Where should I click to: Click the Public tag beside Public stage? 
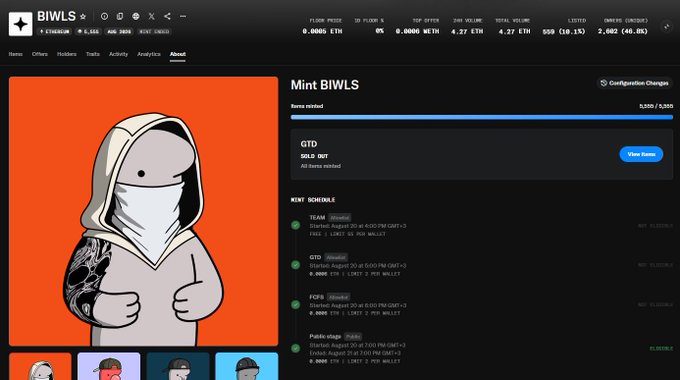coord(353,337)
